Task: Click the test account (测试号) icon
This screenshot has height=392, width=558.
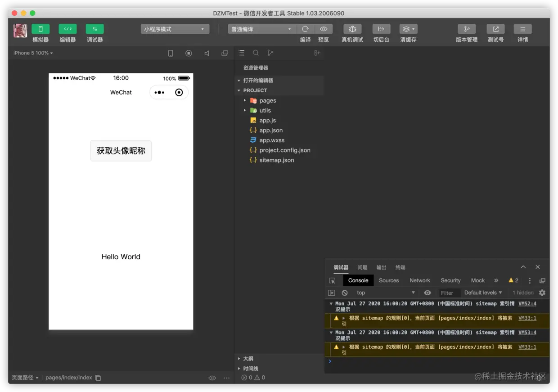Action: point(495,29)
